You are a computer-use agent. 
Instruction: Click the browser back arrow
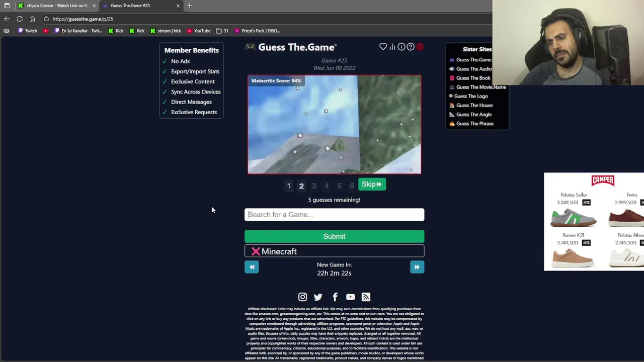(x=7, y=19)
